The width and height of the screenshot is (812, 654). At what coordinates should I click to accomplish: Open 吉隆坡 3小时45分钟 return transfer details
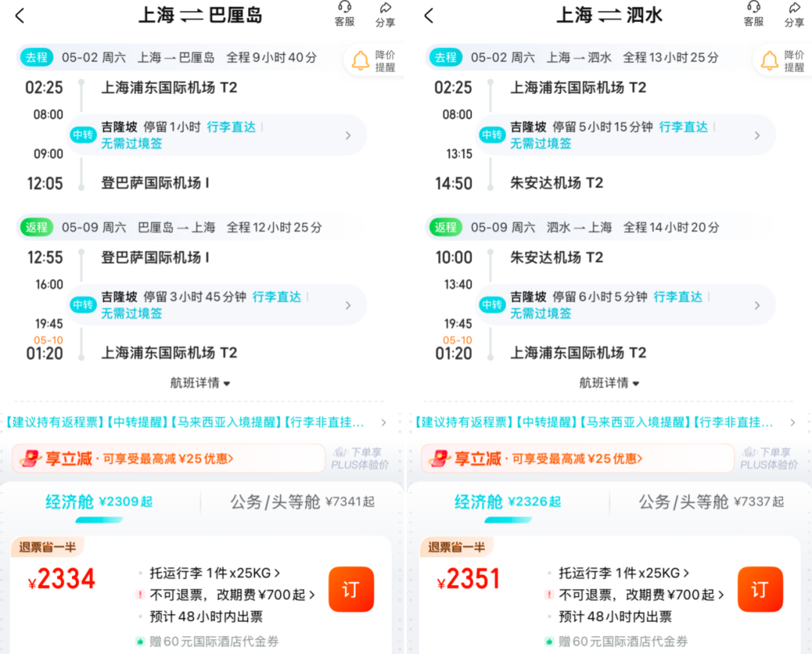[217, 305]
